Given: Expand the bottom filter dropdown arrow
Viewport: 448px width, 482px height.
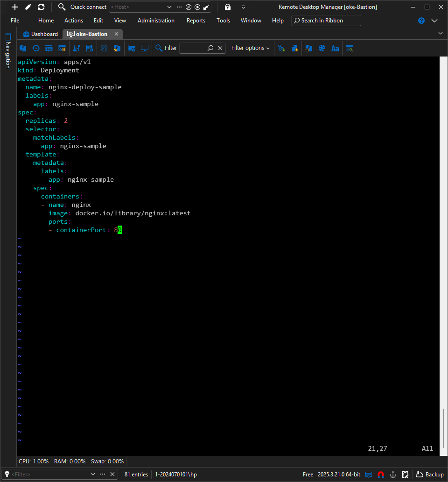Looking at the screenshot, I should [x=92, y=475].
